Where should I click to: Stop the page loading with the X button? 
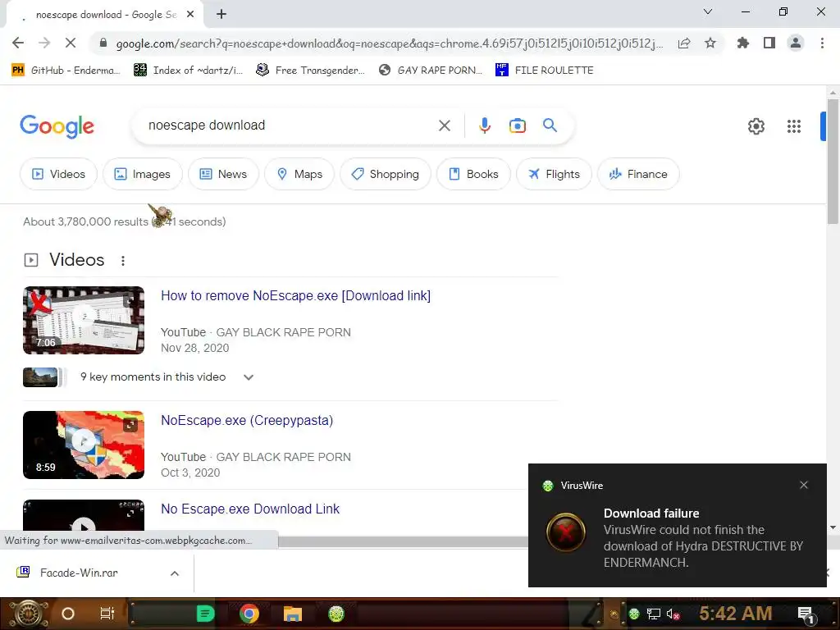[71, 43]
